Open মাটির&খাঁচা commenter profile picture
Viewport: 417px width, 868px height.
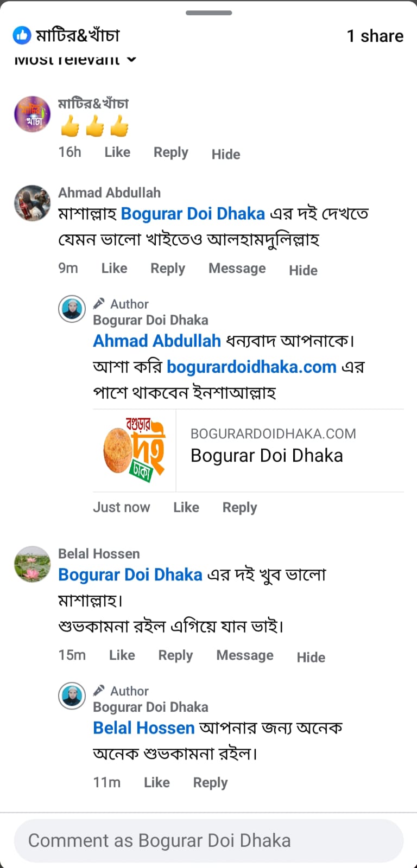[32, 114]
